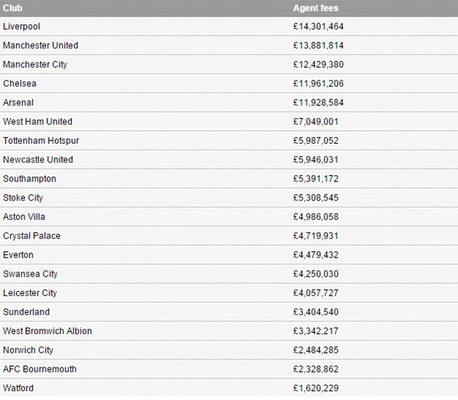Click Watford fee value £1,620,229
The image size is (458, 400).
[x=316, y=388]
